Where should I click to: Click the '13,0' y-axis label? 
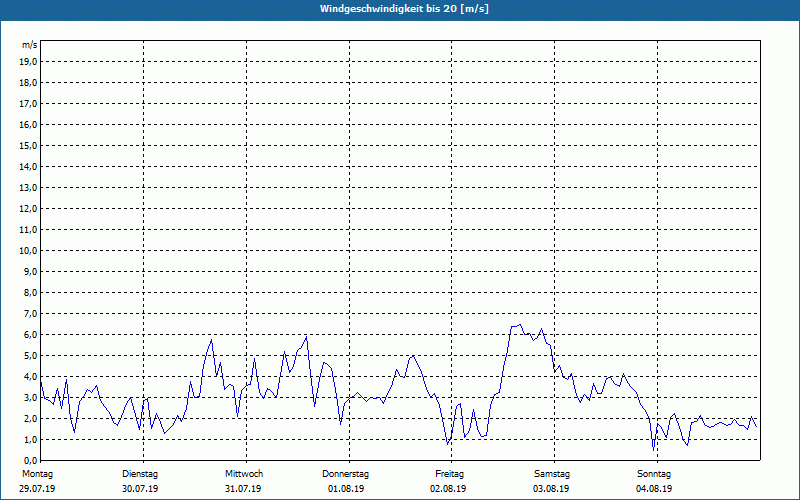[x=29, y=187]
